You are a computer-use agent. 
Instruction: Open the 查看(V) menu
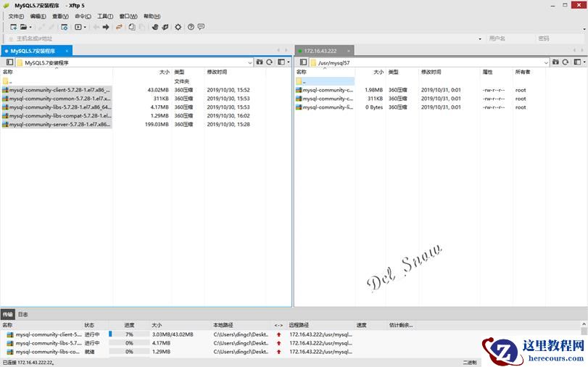tap(60, 16)
